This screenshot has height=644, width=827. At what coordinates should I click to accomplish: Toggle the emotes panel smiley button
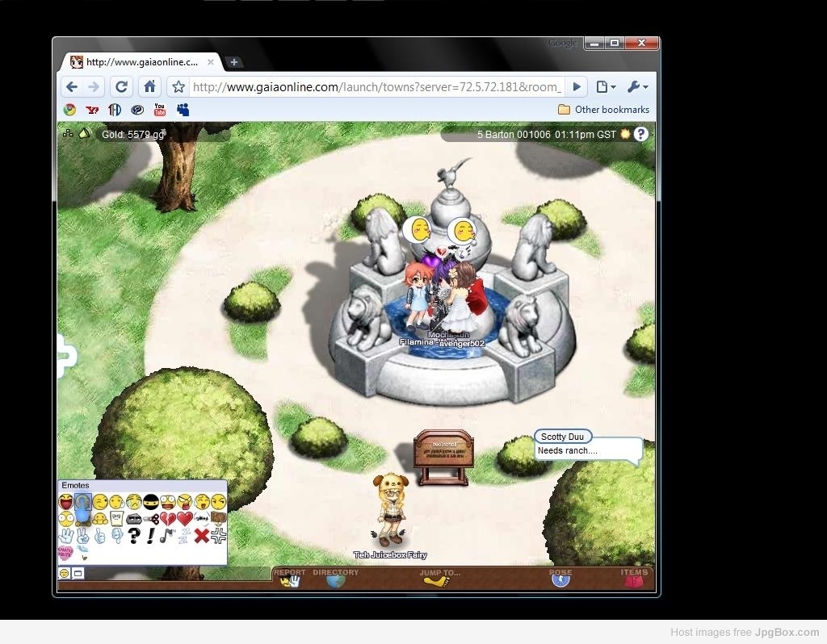pos(65,573)
